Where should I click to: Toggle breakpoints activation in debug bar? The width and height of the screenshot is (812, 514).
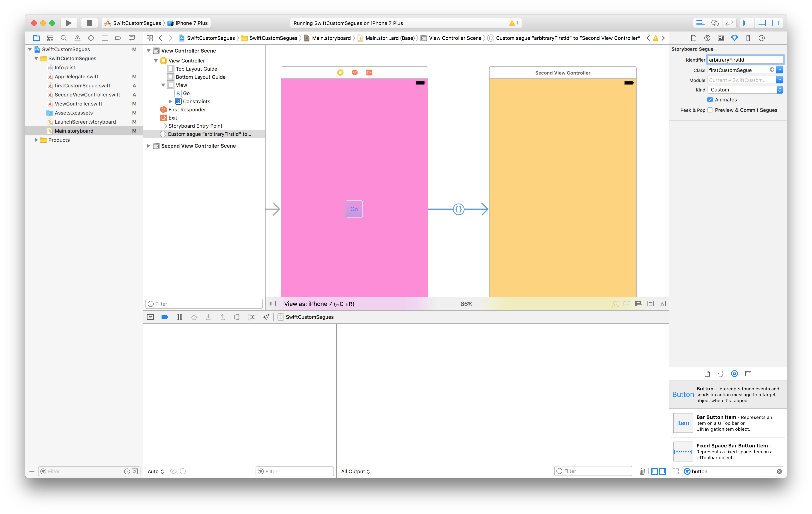(164, 317)
